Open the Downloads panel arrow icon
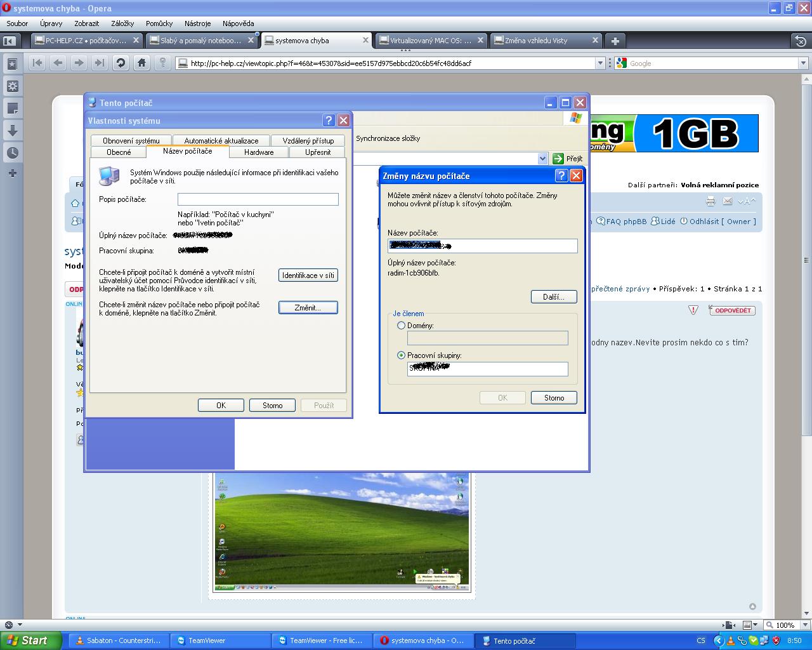The image size is (812, 650). tap(12, 131)
